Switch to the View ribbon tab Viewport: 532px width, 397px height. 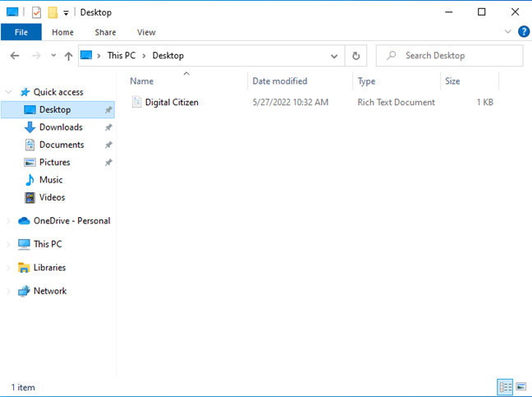click(146, 32)
